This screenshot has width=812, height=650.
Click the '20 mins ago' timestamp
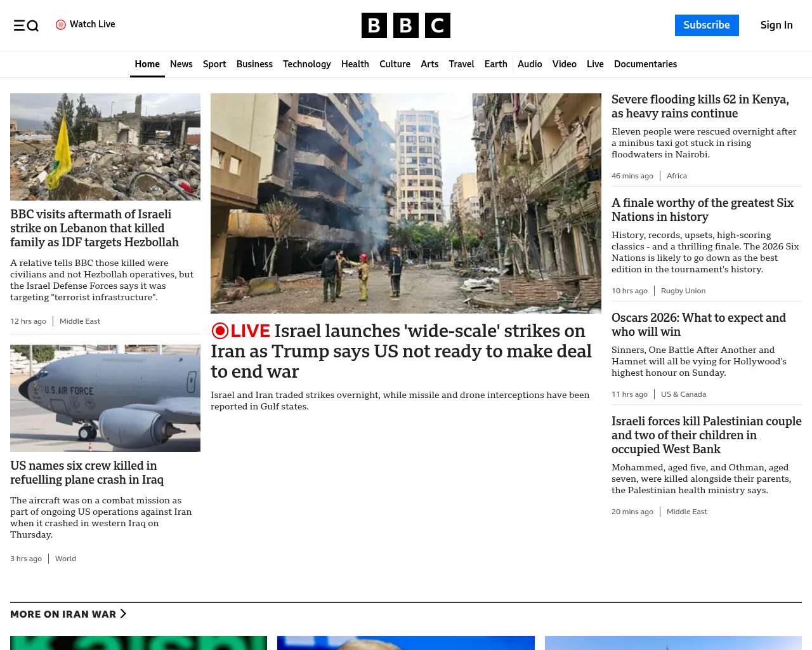click(632, 512)
